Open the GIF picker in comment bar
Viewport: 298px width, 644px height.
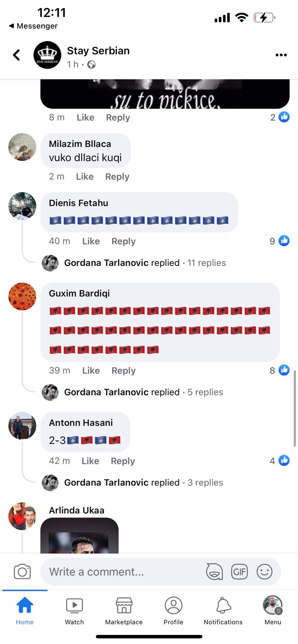pyautogui.click(x=239, y=572)
